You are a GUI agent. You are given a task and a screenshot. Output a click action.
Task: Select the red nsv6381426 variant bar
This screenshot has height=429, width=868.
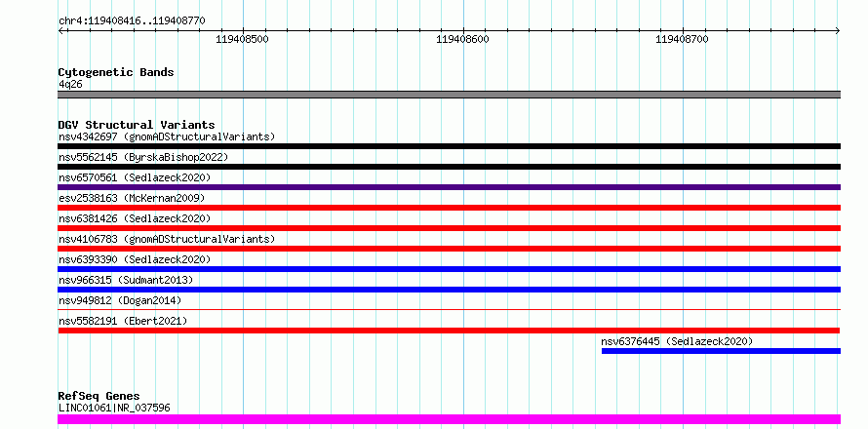coord(449,228)
